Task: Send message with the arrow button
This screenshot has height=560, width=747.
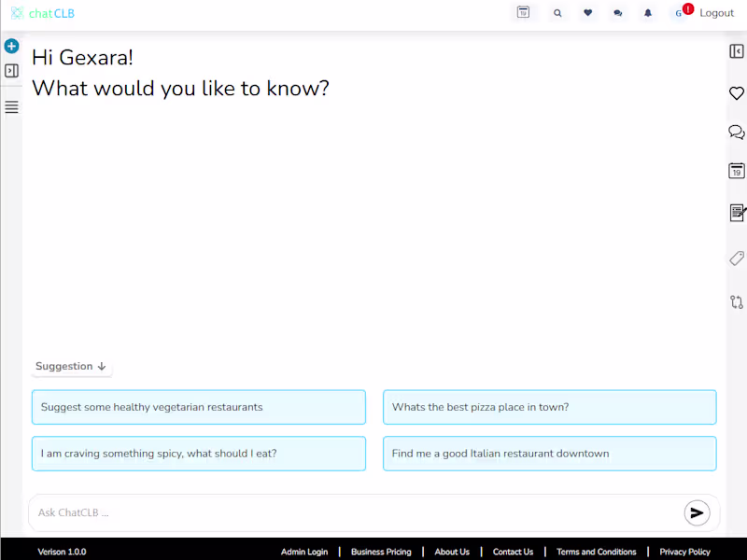Action: pyautogui.click(x=697, y=512)
